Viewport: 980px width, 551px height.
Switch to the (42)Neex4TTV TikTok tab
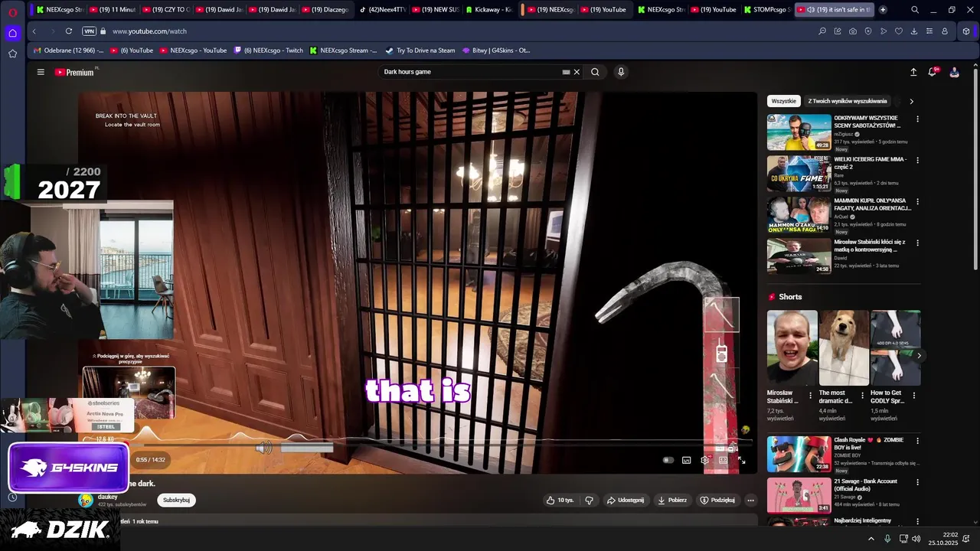pos(382,10)
